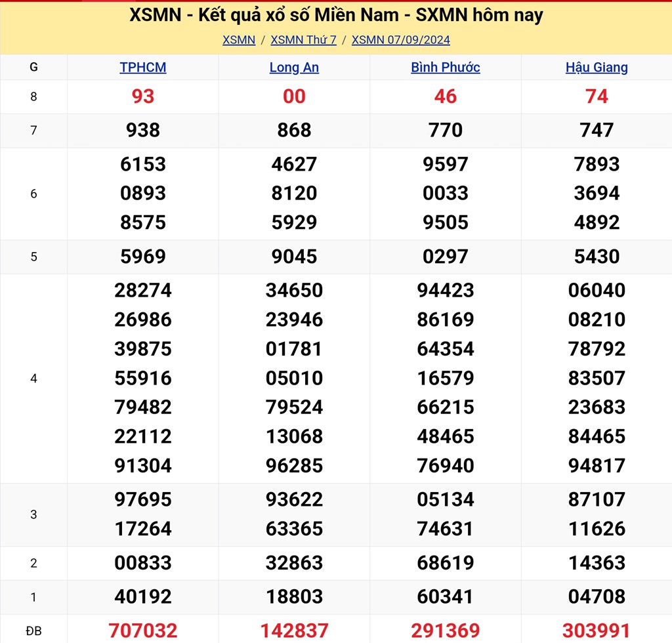Open the TPHCM province column link

(143, 68)
